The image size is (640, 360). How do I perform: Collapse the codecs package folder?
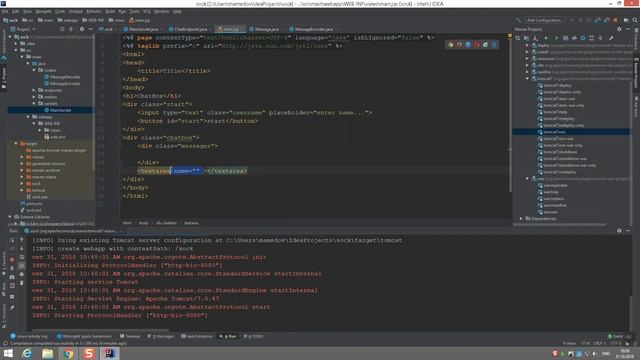click(34, 70)
